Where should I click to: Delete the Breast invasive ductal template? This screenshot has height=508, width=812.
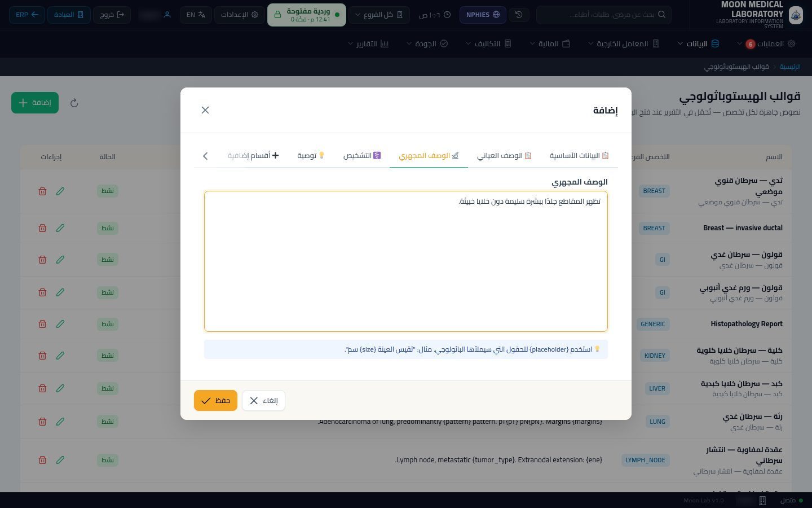(x=42, y=228)
